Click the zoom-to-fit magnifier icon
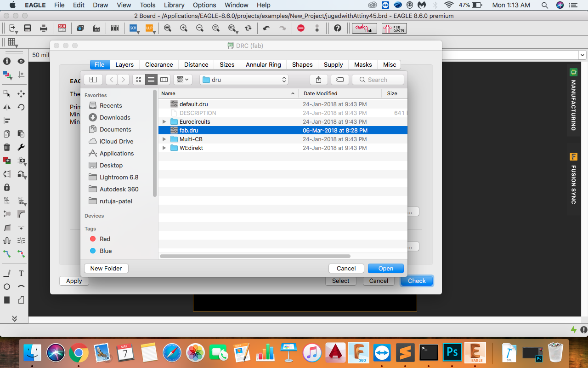 [x=168, y=28]
